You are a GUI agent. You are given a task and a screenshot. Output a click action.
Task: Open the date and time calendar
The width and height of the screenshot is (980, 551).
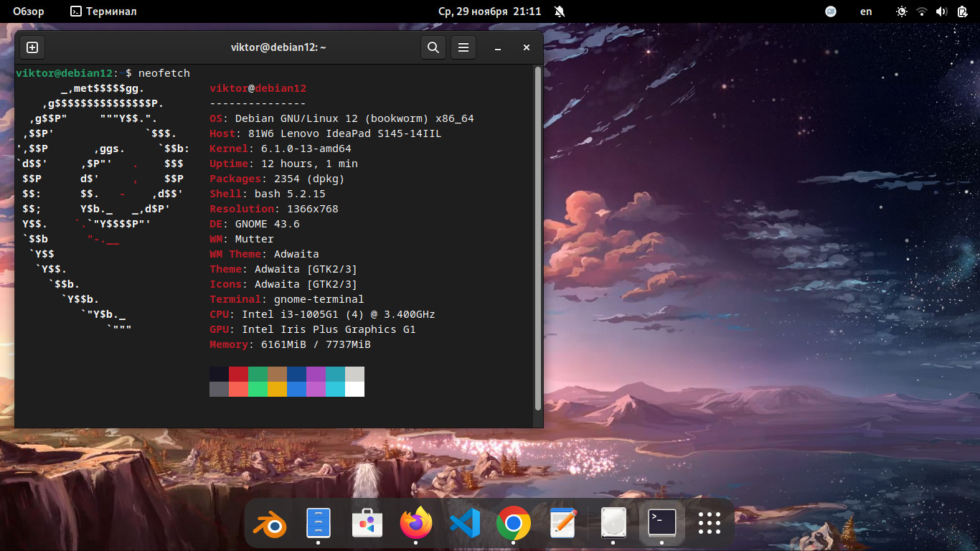pos(489,11)
